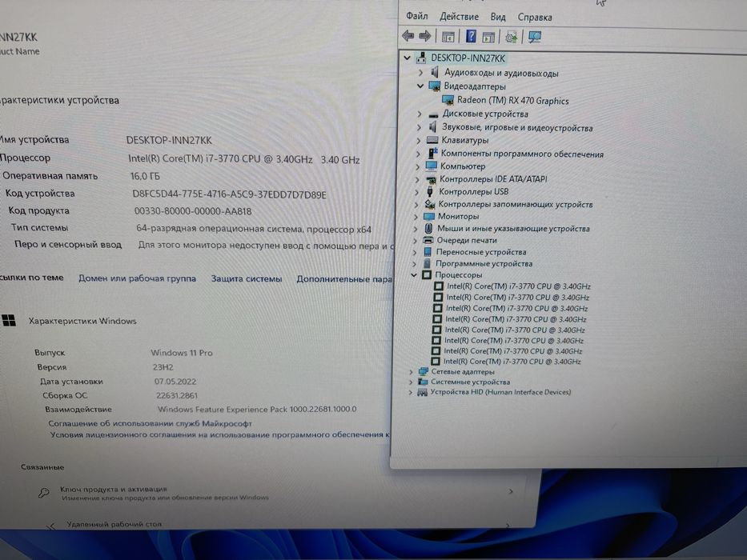The height and width of the screenshot is (560, 747).
Task: Open the Файл menu
Action: coord(417,16)
